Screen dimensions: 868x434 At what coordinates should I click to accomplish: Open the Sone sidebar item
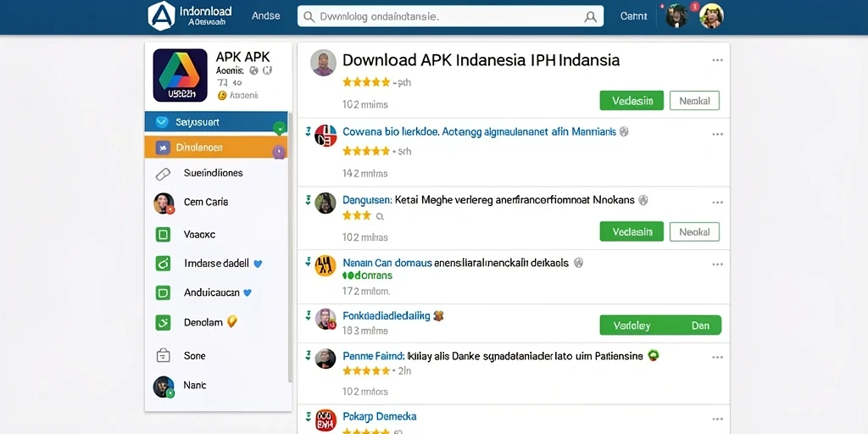(194, 356)
